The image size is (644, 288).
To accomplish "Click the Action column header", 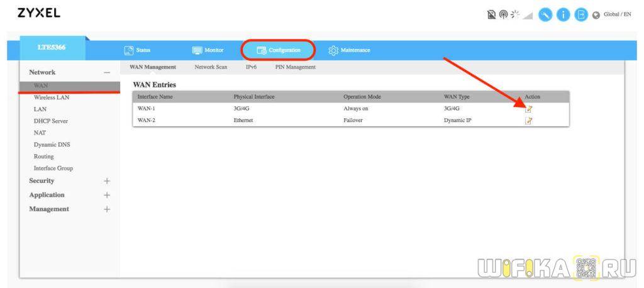I will point(532,97).
